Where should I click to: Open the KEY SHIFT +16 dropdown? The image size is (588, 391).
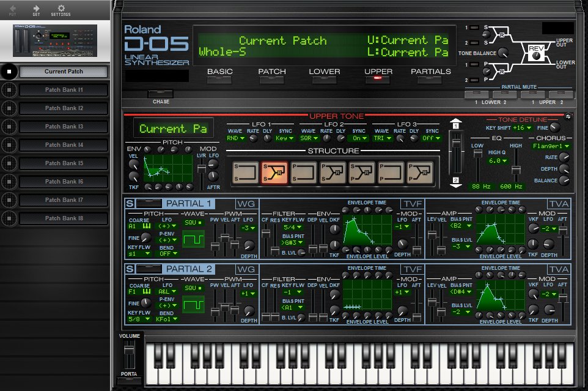tap(522, 128)
